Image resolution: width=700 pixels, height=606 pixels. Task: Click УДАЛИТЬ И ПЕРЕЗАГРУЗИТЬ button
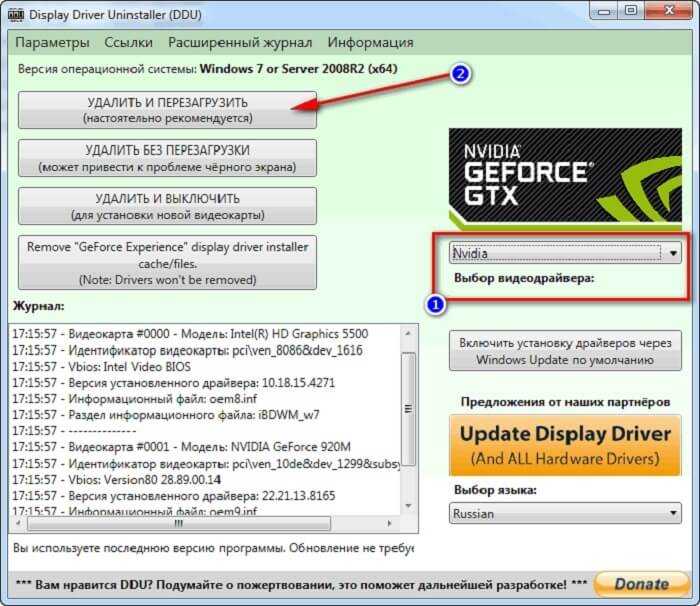pyautogui.click(x=167, y=110)
